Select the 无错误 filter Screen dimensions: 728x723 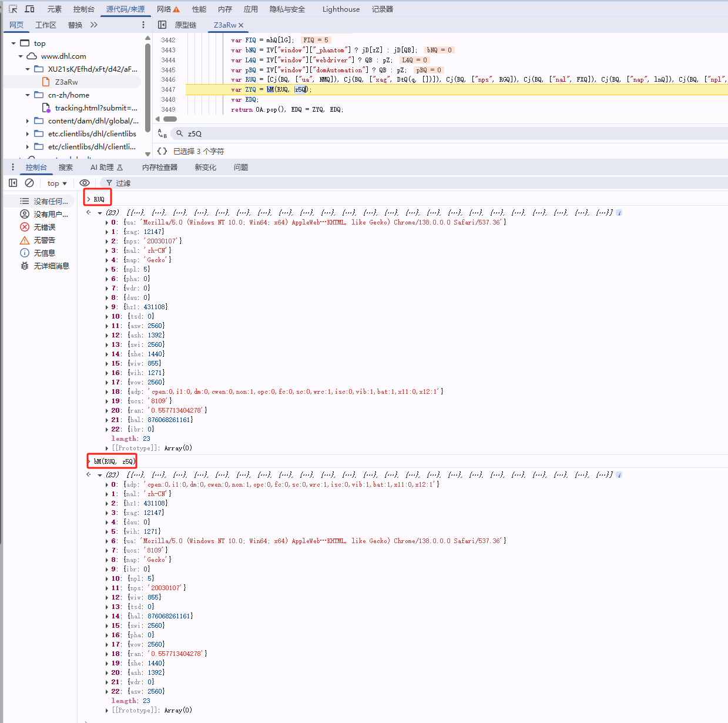coord(38,227)
